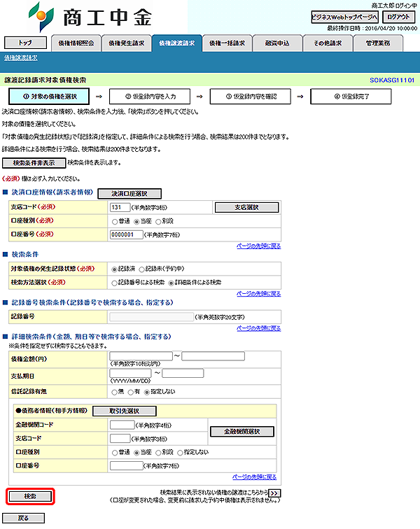Select 普通 for debtor account type
Screen dimensions: 420x529
[115, 453]
